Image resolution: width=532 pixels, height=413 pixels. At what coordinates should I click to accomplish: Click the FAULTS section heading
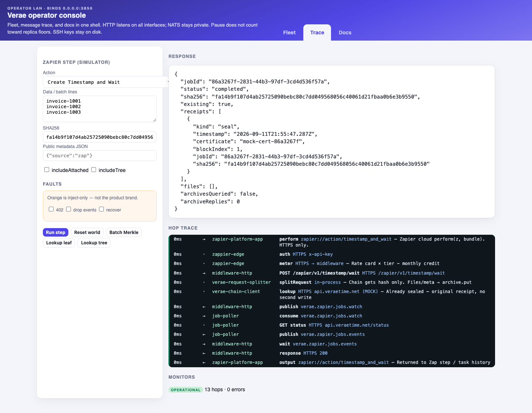(x=52, y=184)
